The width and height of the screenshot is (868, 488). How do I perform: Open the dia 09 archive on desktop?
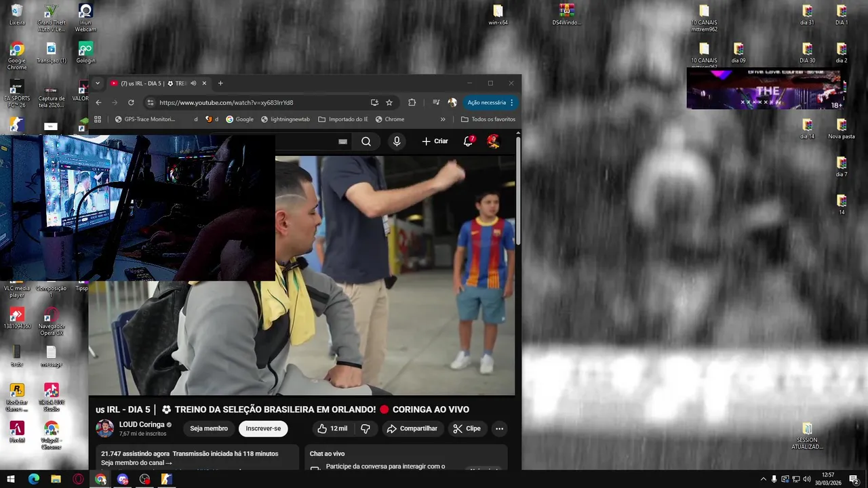point(738,53)
